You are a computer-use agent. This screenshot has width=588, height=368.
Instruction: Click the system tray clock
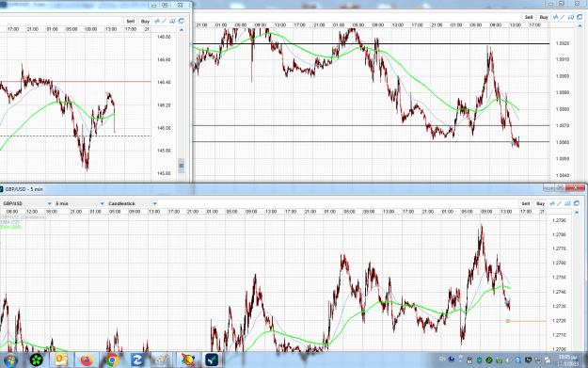pyautogui.click(x=567, y=360)
